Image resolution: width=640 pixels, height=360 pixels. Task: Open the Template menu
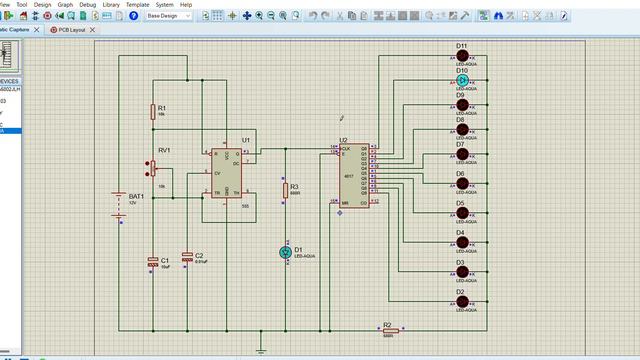(138, 4)
